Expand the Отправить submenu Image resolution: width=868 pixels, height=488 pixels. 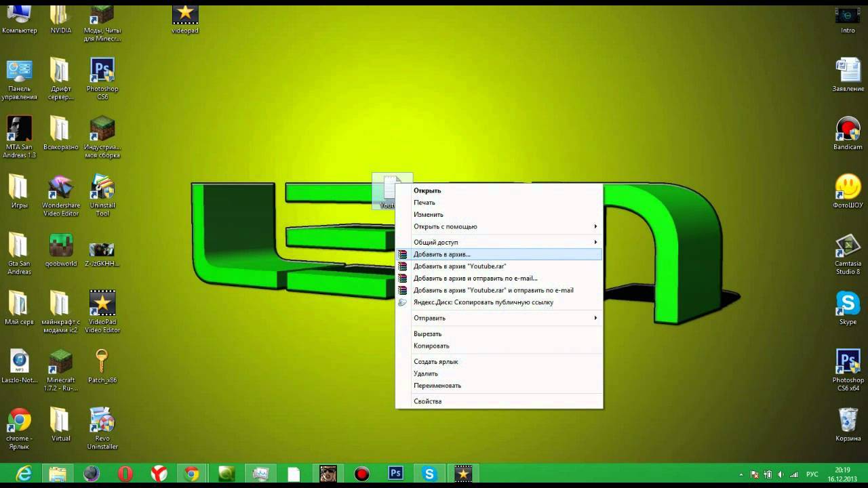[x=499, y=318]
